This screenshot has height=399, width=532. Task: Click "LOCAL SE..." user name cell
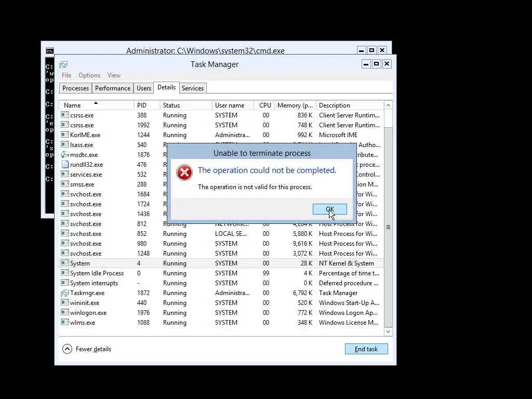[231, 234]
